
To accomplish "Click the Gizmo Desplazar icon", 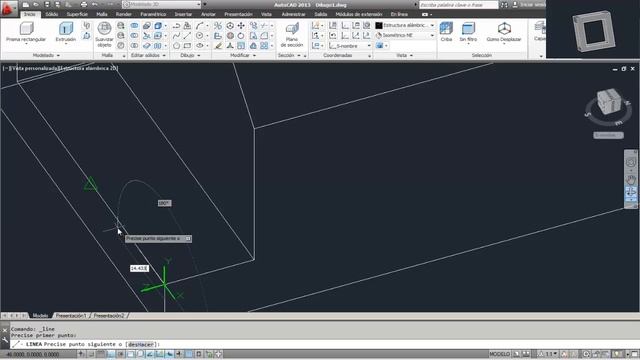I will 504,32.
